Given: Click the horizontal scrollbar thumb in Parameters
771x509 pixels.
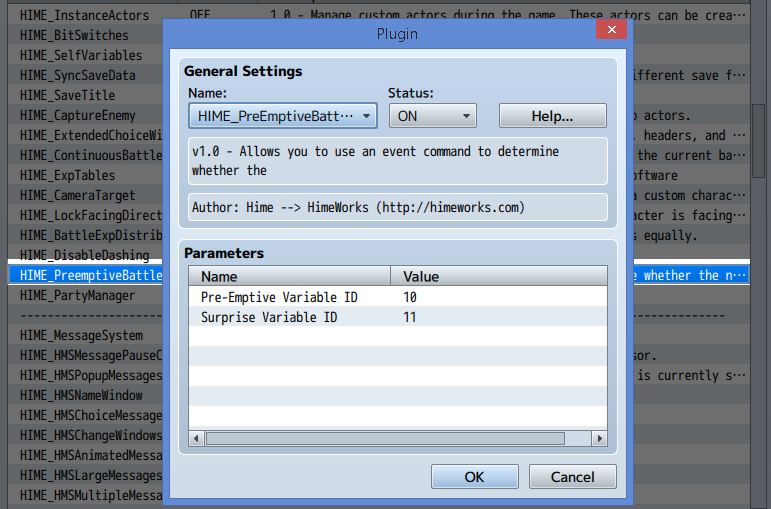Looking at the screenshot, I should pyautogui.click(x=385, y=438).
